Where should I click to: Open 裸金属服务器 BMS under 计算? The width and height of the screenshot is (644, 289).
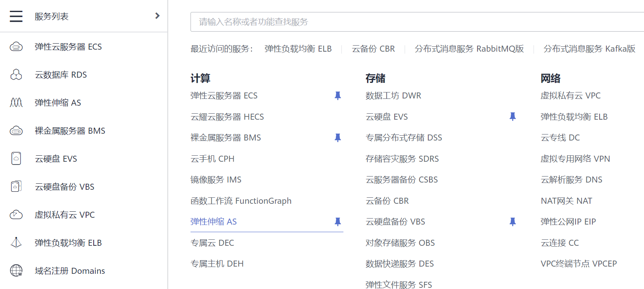(226, 138)
